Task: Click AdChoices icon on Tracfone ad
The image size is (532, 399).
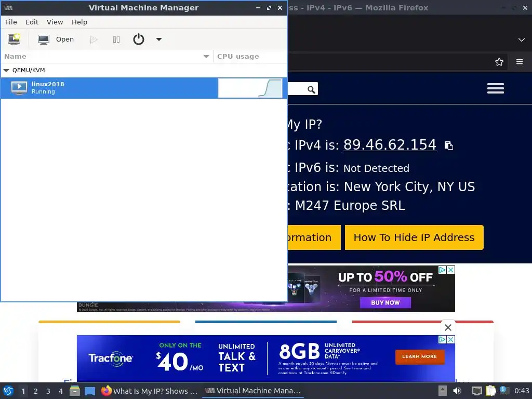Action: pos(442,340)
